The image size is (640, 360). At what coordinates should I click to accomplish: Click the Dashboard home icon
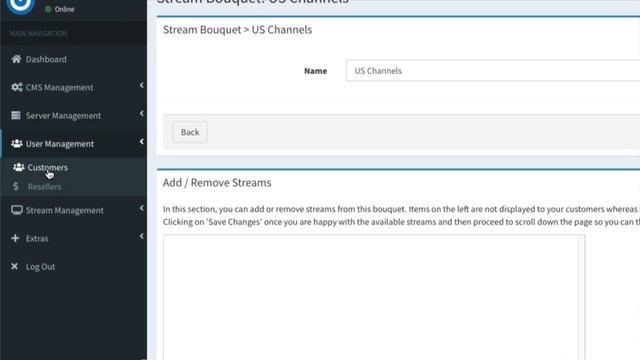16,59
